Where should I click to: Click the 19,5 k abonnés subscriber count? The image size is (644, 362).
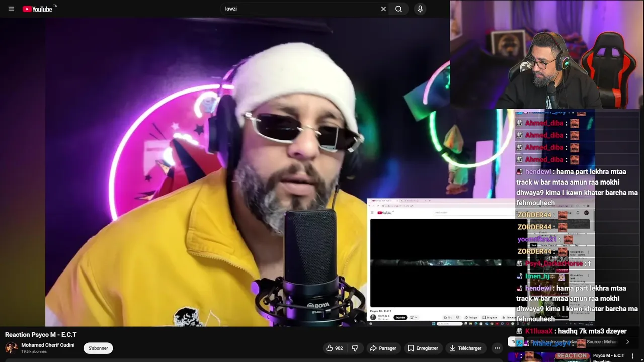(34, 351)
